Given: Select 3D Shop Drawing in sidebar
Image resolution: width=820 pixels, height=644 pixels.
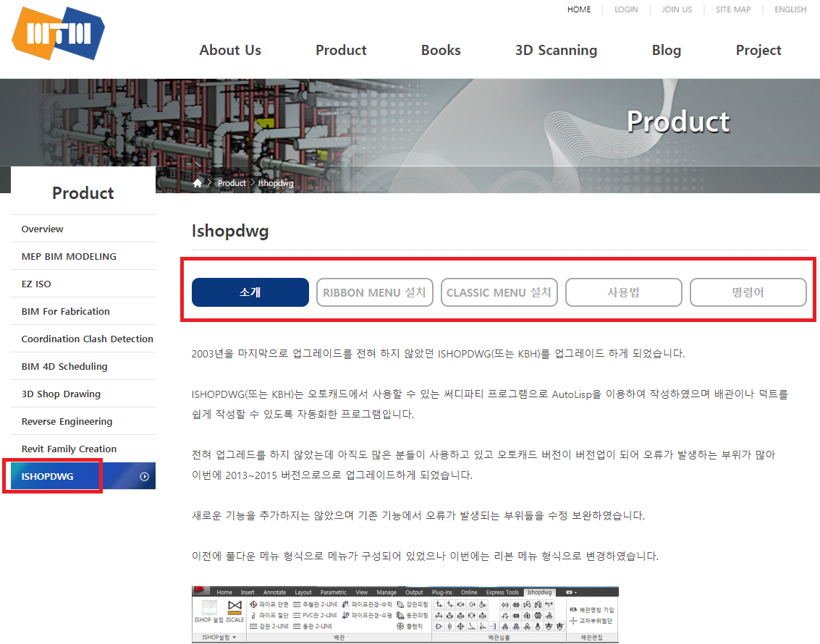Looking at the screenshot, I should 83,394.
